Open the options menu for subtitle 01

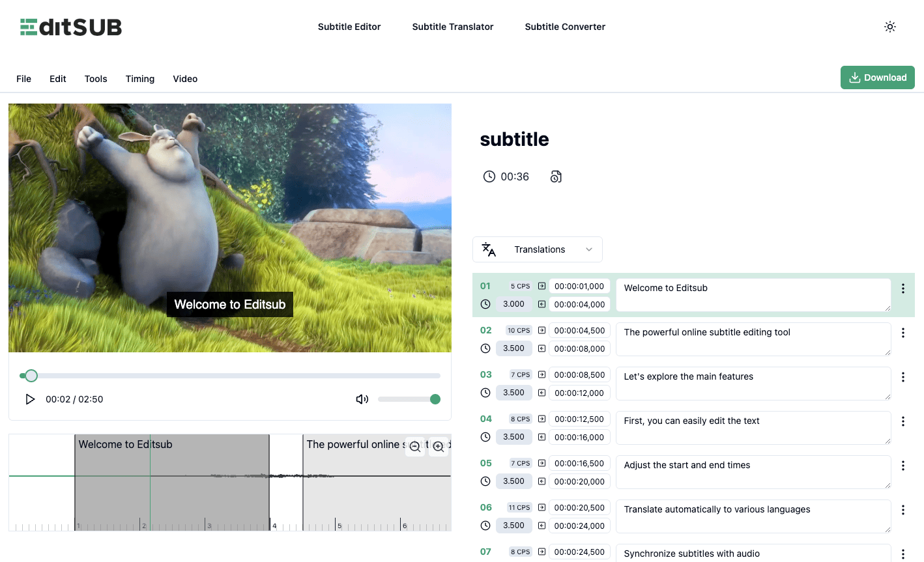point(903,288)
